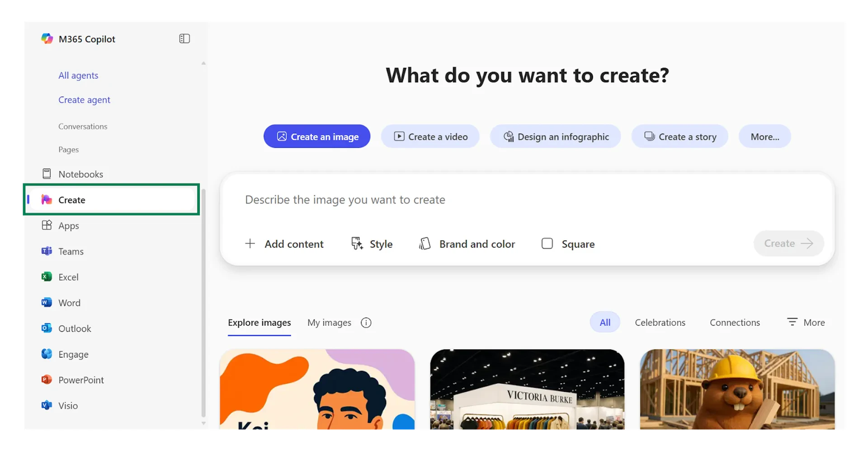Open Word from the sidebar
The image size is (868, 451).
70,302
